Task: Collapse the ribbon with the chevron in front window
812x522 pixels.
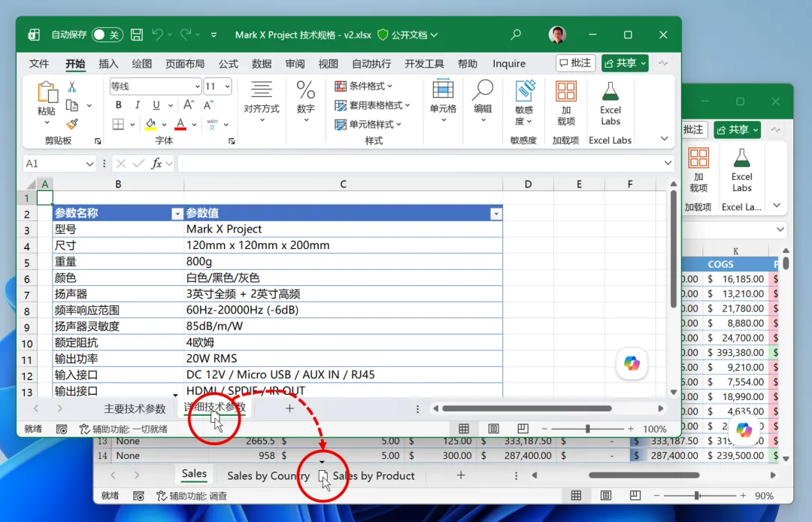Action: pyautogui.click(x=665, y=139)
